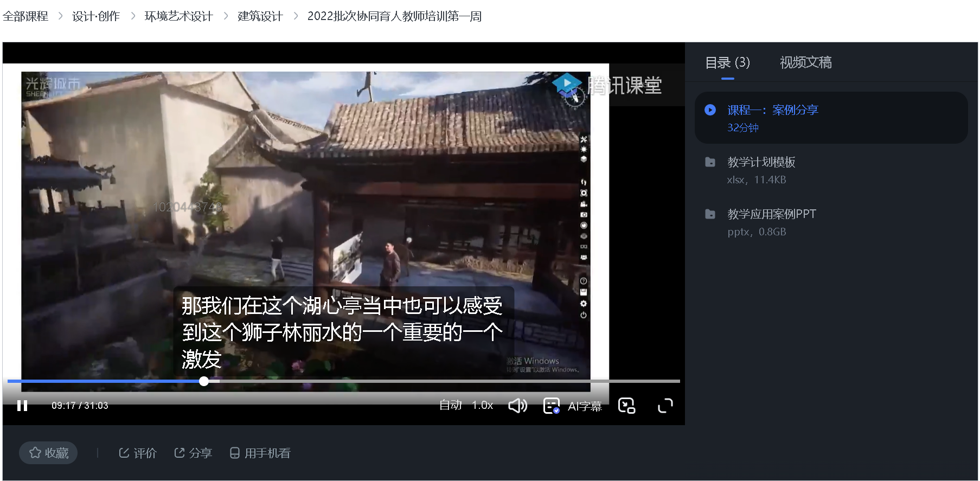Click the 2022批次协同育人教师培训第一周 course title
The width and height of the screenshot is (980, 481).
[x=394, y=16]
